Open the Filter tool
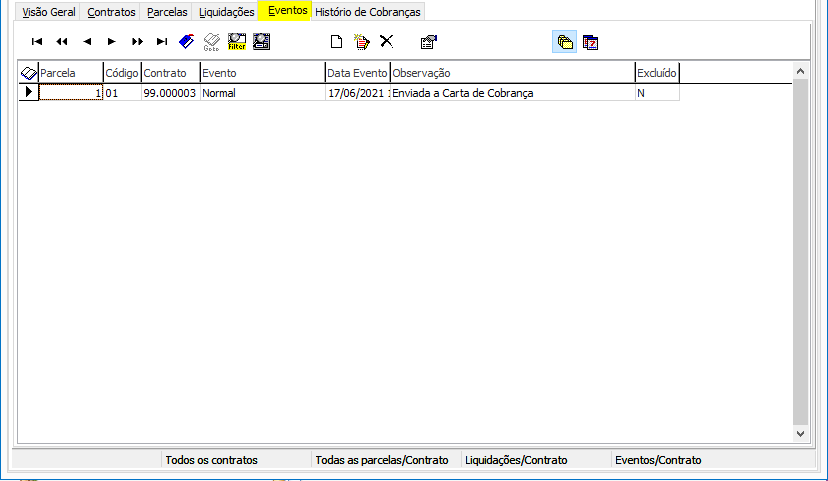828x481 pixels. 237,42
